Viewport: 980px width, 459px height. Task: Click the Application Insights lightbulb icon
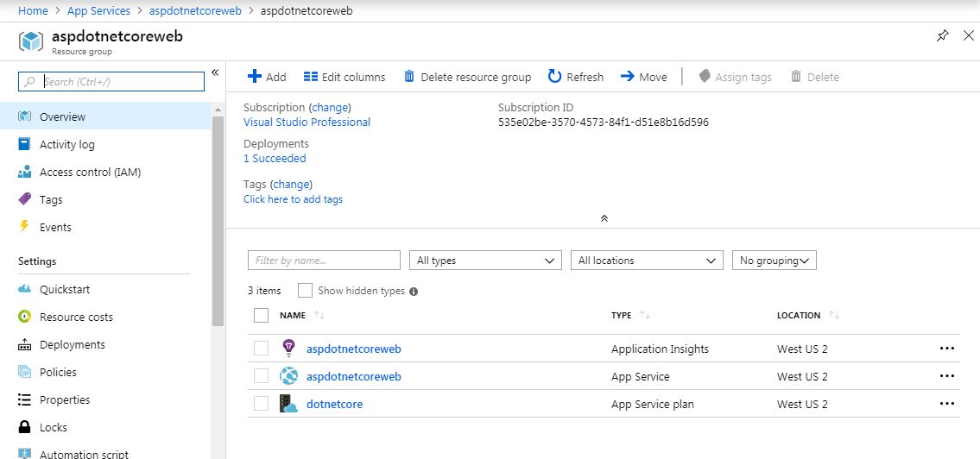point(288,348)
